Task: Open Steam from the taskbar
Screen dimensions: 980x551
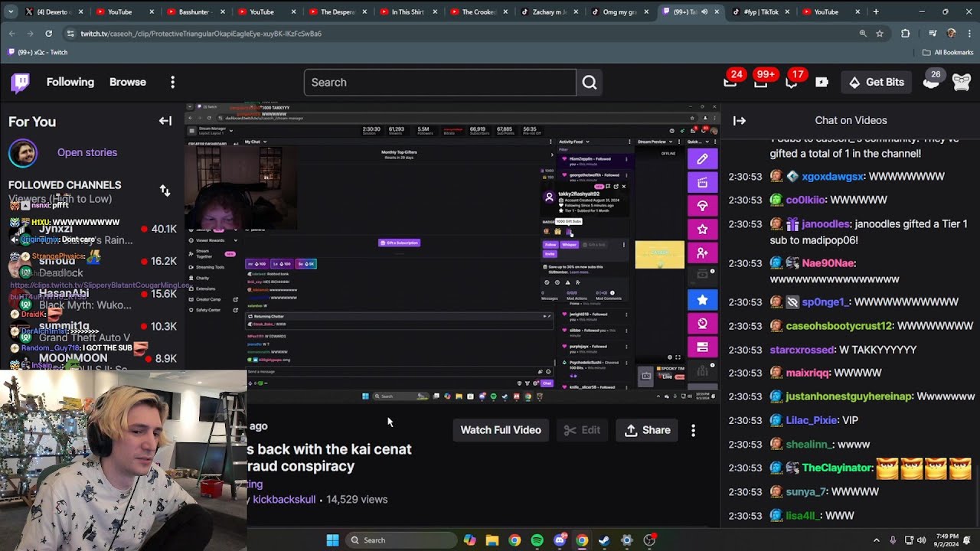Action: [604, 540]
